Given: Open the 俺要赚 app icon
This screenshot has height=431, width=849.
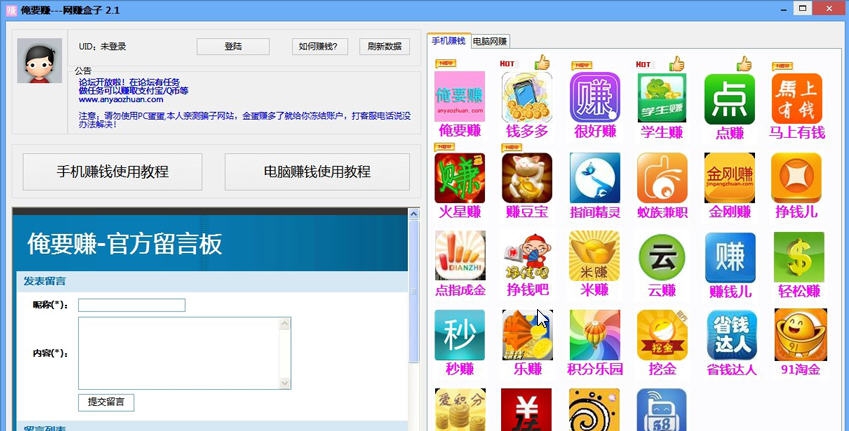Looking at the screenshot, I should (x=460, y=96).
